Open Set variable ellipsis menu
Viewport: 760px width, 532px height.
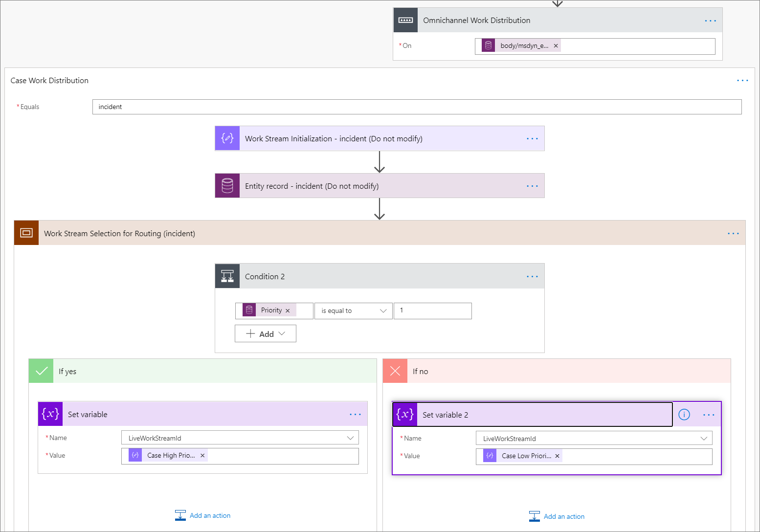pyautogui.click(x=355, y=414)
